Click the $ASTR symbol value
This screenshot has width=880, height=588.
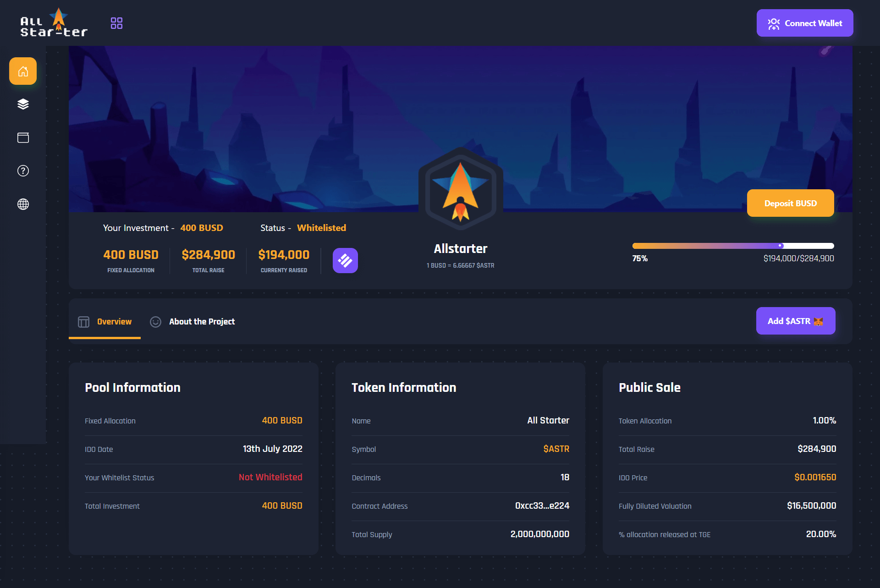coord(556,449)
